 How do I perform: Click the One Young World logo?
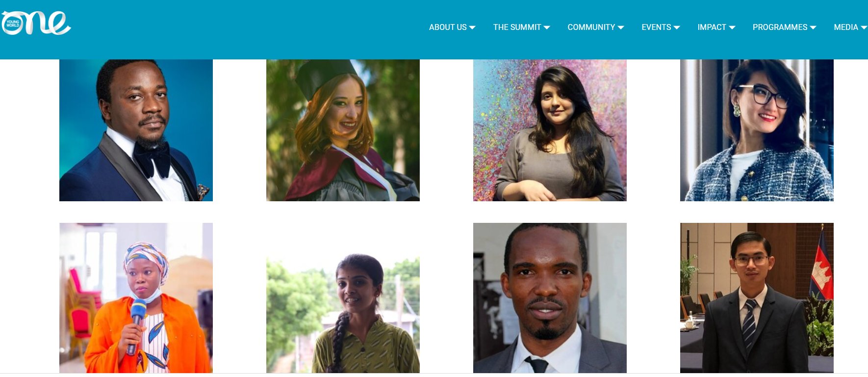36,24
